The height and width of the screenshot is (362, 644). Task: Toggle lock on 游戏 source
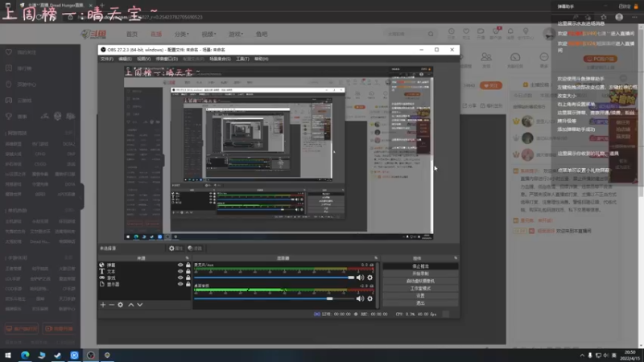click(188, 278)
